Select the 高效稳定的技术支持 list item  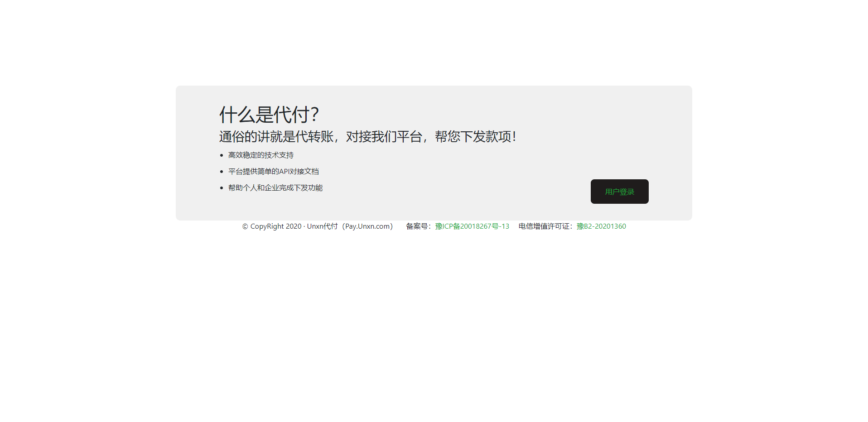pyautogui.click(x=261, y=155)
